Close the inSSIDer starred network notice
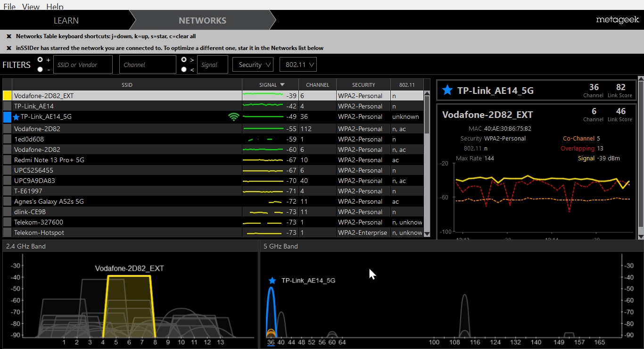 pyautogui.click(x=9, y=48)
